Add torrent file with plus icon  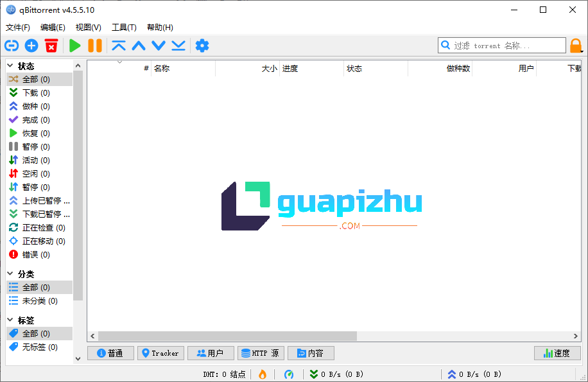31,46
